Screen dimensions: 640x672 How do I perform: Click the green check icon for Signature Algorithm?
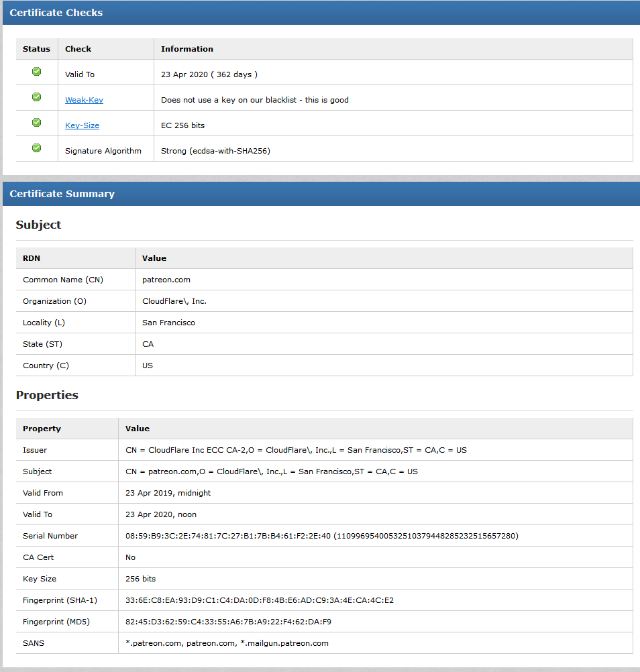tap(37, 148)
